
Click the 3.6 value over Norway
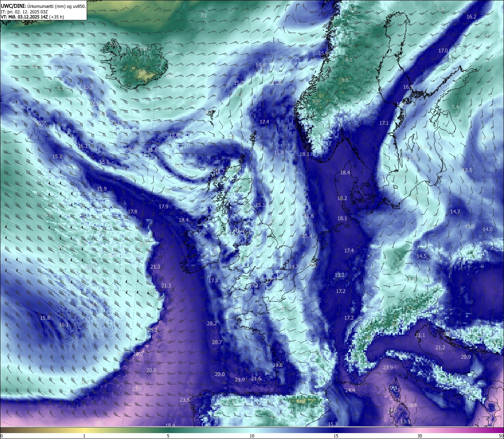point(345,80)
